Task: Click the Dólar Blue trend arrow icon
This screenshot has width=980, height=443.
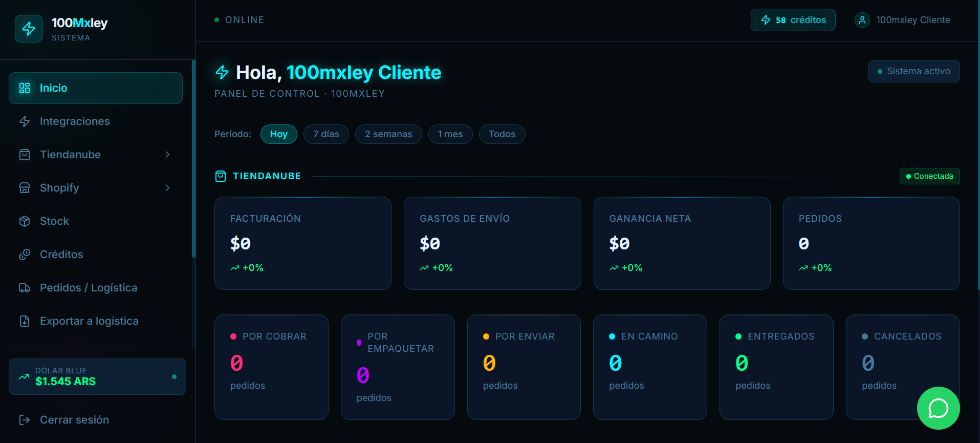Action: 24,377
